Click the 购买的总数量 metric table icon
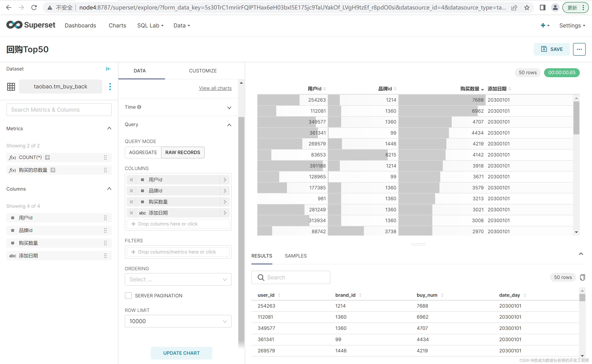 52,169
